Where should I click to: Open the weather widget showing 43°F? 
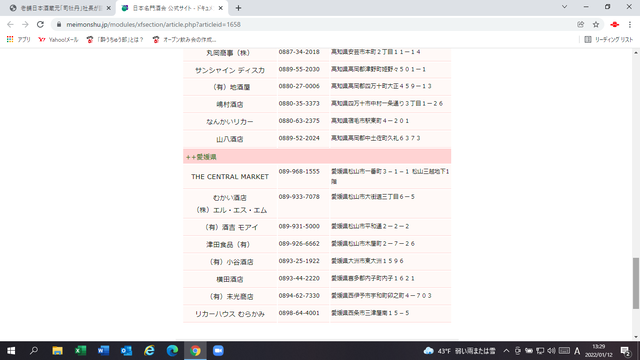[x=460, y=351]
